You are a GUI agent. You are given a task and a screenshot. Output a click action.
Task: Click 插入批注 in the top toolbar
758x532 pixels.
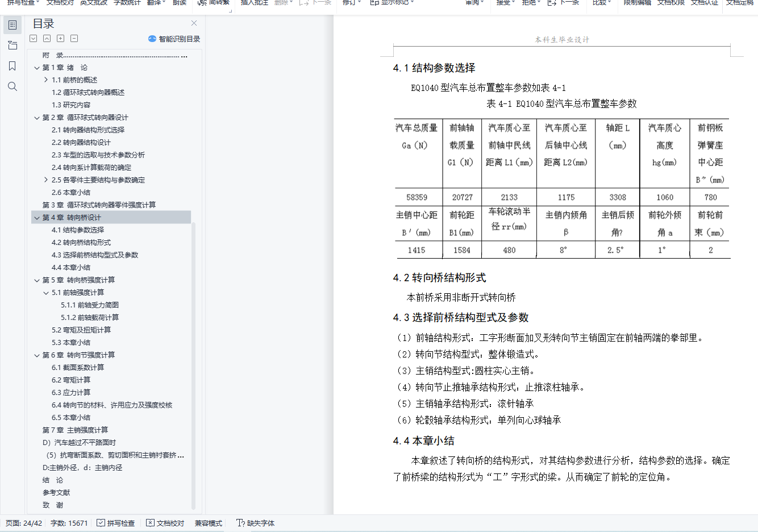point(254,3)
